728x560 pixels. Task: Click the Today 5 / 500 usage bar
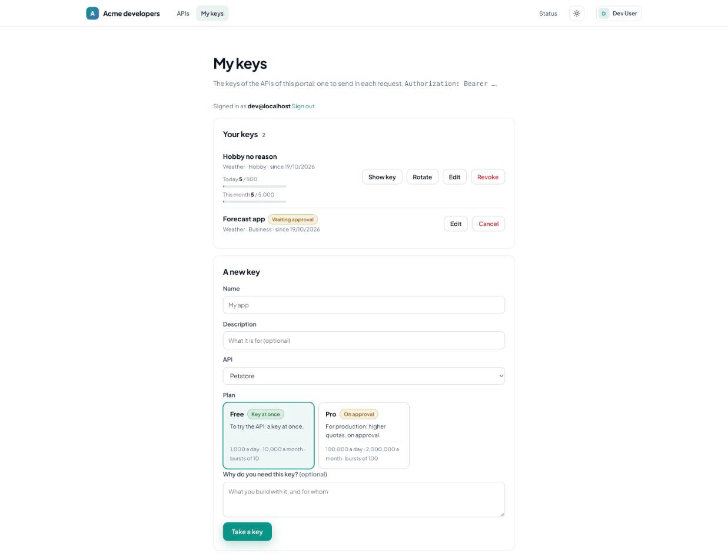[255, 186]
